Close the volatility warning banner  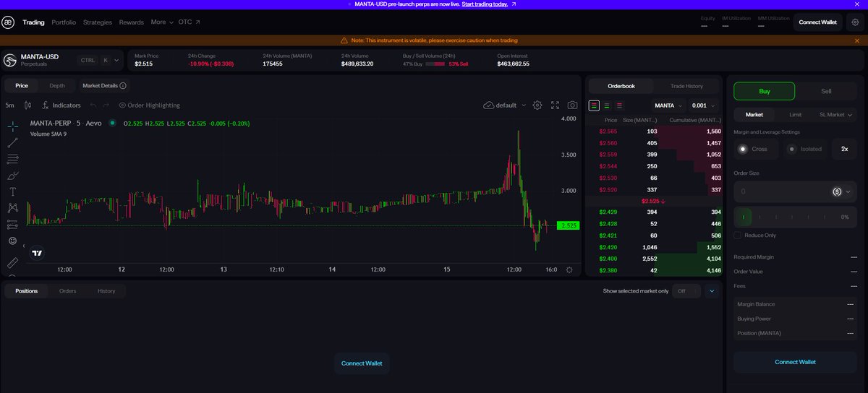(x=857, y=40)
